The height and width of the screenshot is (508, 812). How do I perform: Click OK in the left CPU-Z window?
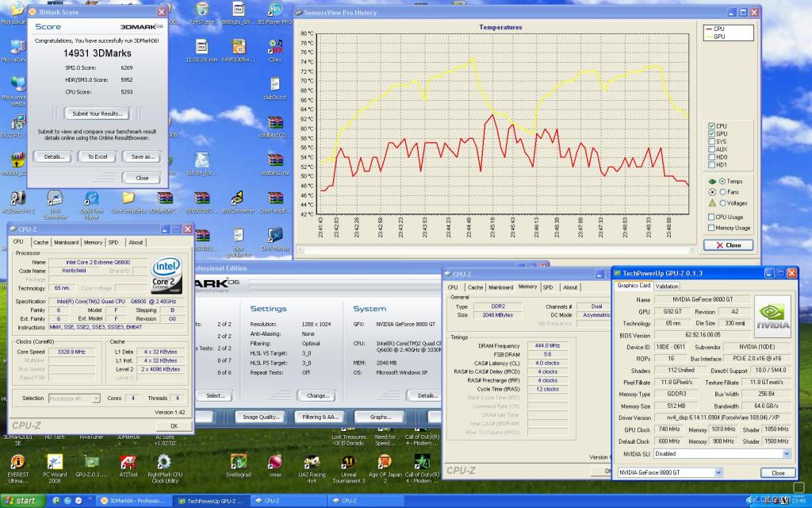(x=174, y=426)
